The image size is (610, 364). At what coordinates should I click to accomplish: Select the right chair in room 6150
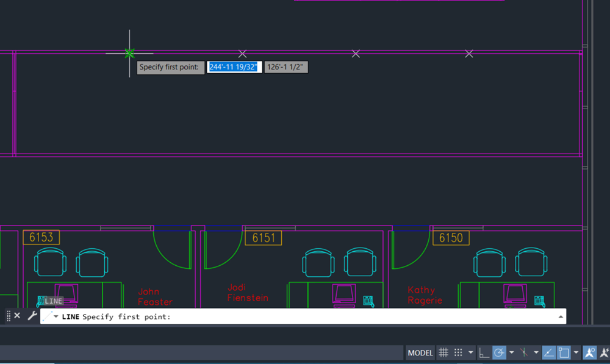coord(531,262)
